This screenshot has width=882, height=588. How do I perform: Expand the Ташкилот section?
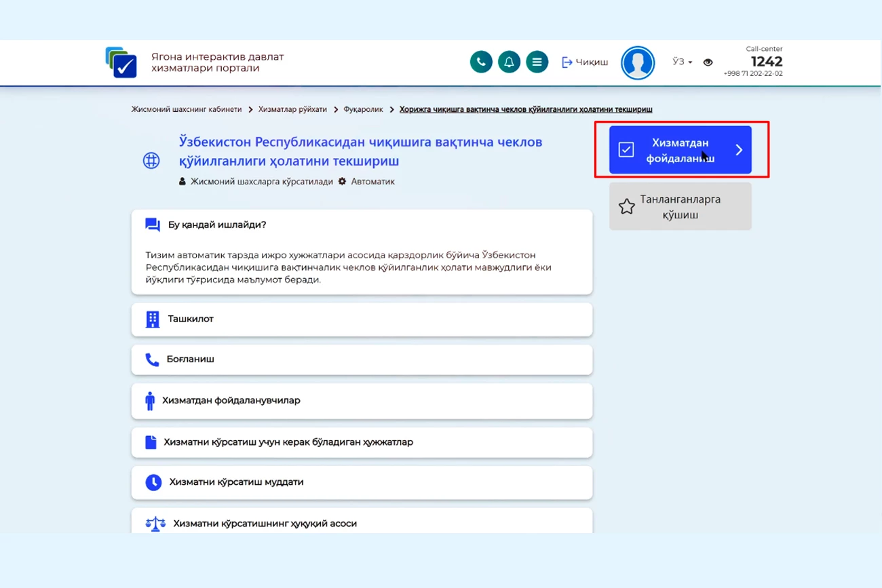click(x=362, y=319)
